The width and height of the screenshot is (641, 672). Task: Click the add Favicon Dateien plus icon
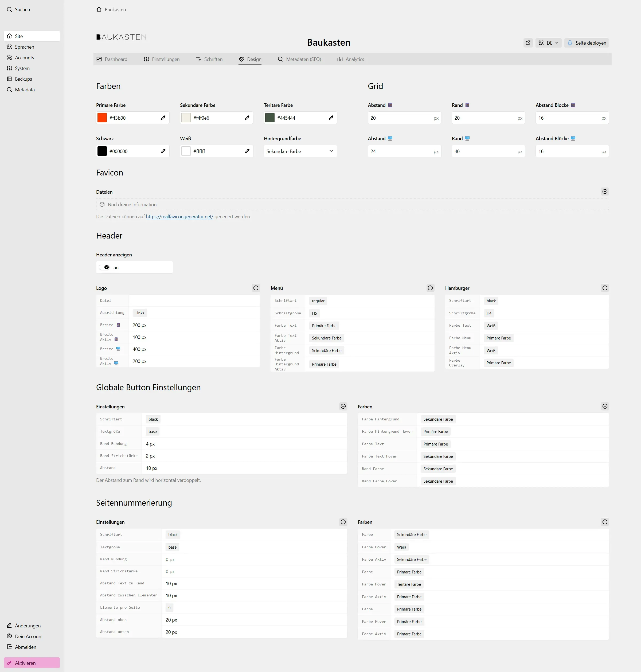[605, 192]
